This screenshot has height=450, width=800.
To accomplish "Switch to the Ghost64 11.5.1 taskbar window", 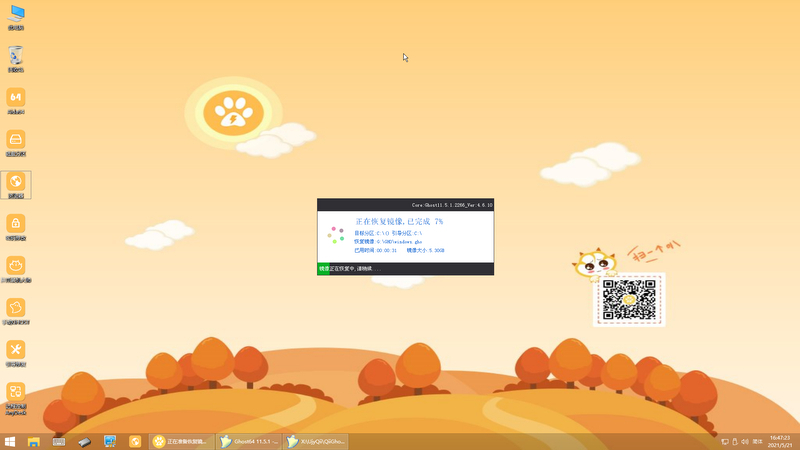I will click(x=250, y=441).
